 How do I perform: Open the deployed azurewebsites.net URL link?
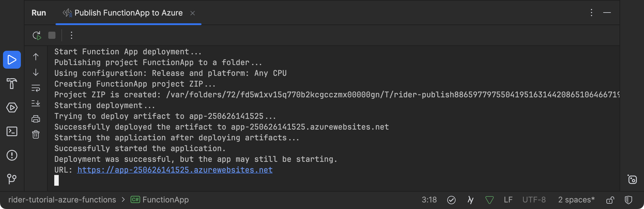click(x=175, y=170)
